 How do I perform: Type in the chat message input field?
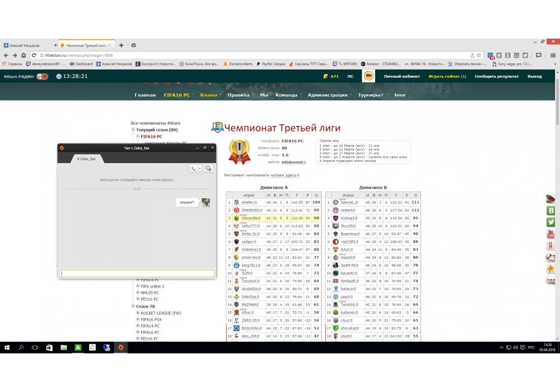[x=137, y=273]
